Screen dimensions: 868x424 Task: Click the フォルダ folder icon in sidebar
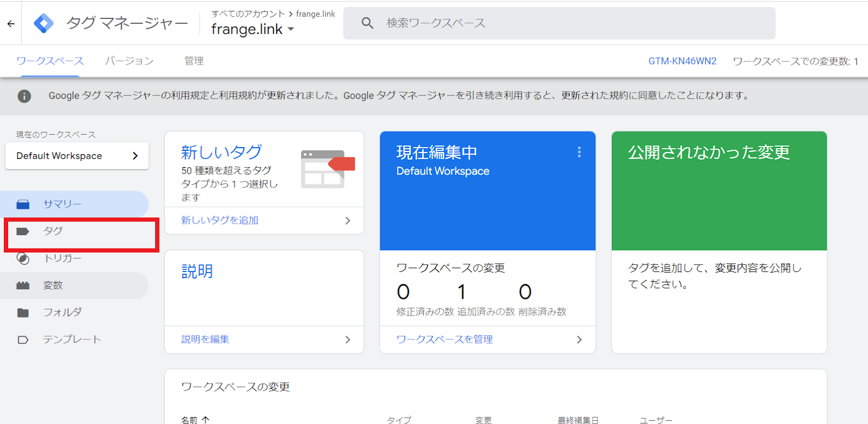tap(23, 313)
